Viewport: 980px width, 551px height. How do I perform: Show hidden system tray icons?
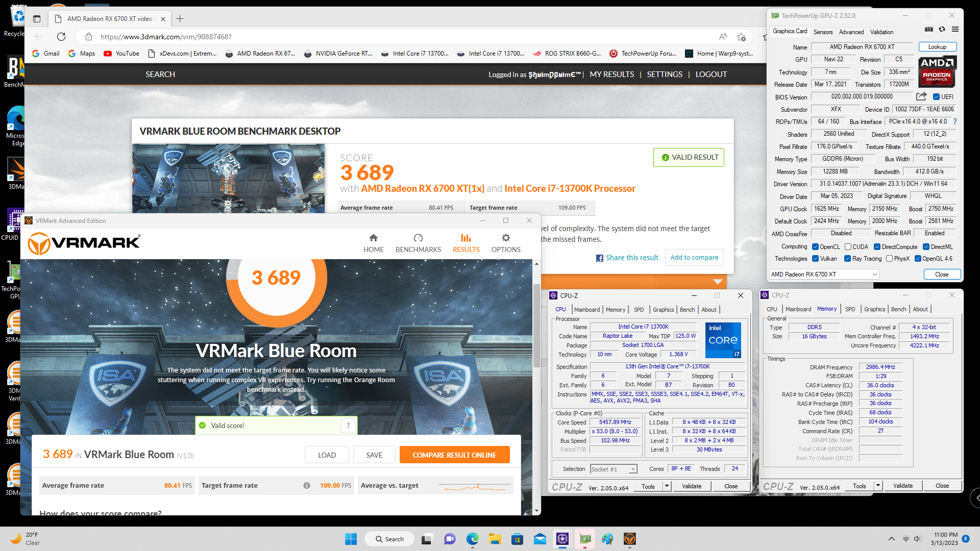point(891,539)
